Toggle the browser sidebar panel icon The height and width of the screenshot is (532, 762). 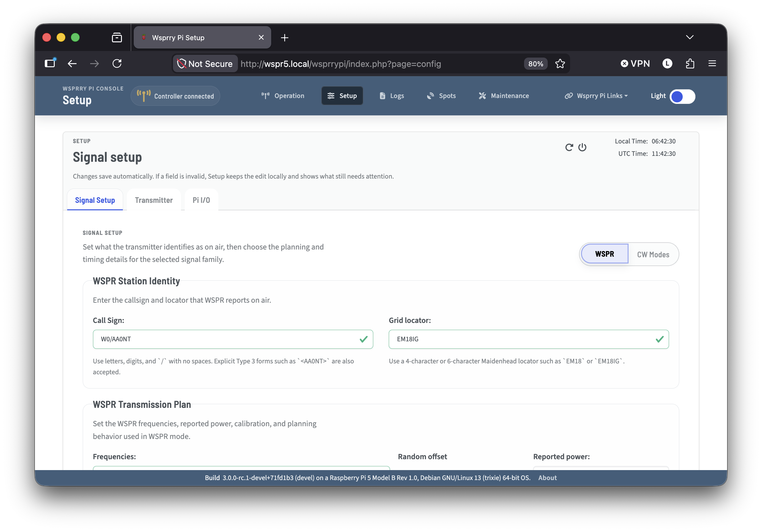pos(50,63)
